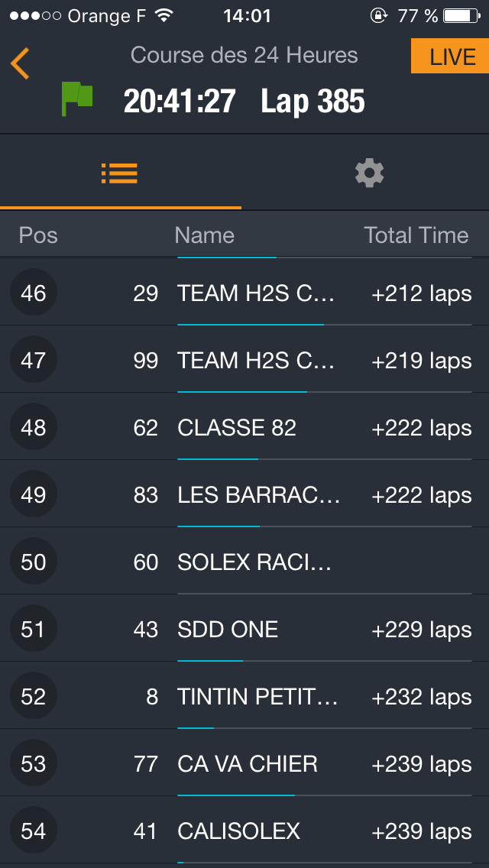The image size is (489, 868).
Task: Tap the rotation lock status icon
Action: click(378, 15)
